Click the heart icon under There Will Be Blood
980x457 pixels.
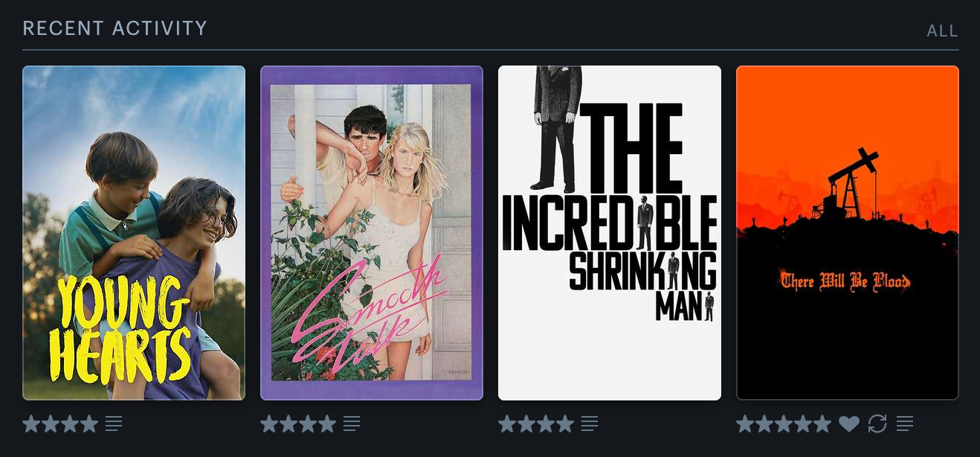(x=849, y=424)
